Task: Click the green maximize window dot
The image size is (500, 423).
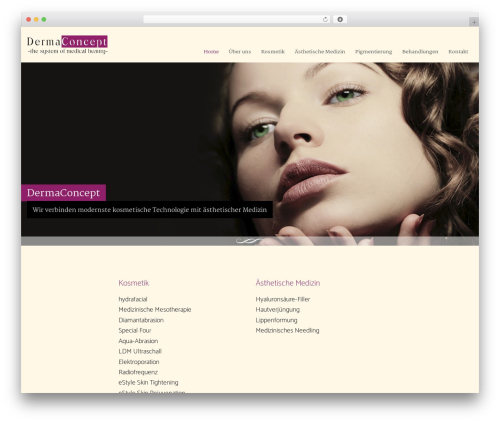Action: click(x=44, y=20)
